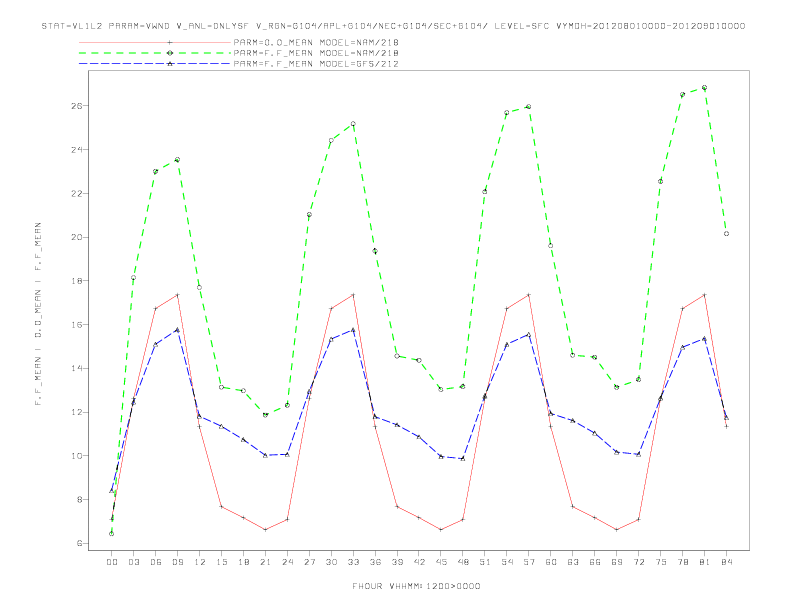This screenshot has height=612, width=792.
Task: Select legend entry PARM=F.F_MEAN MODEL=NAM/218
Action: coord(316,53)
